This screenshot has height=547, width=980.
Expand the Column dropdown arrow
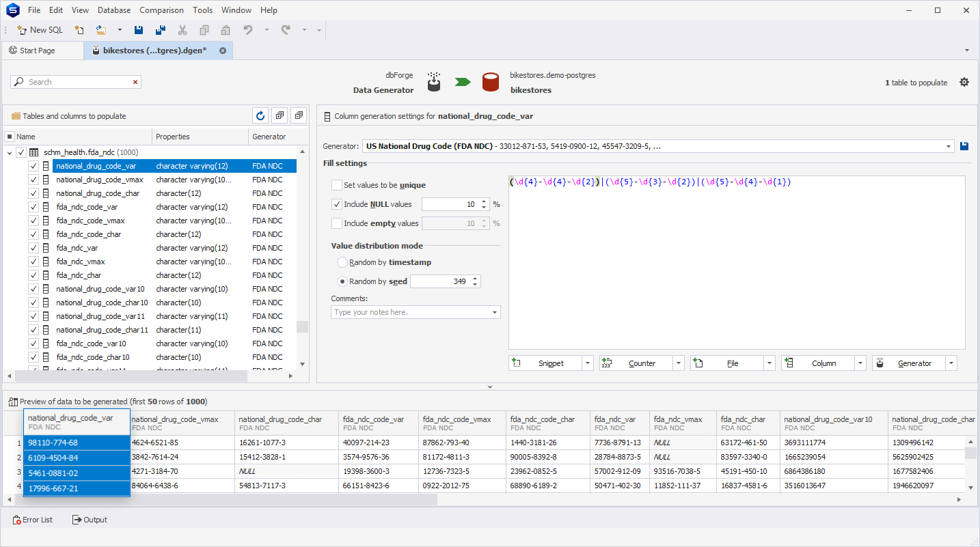(860, 363)
